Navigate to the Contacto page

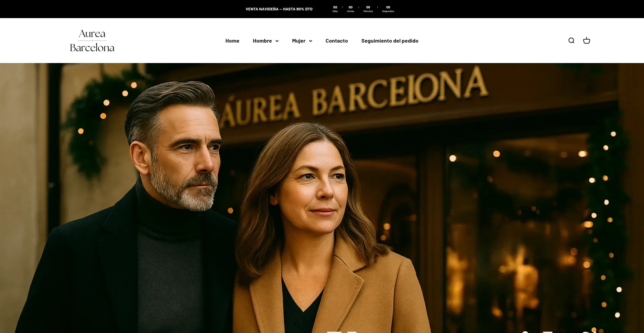tap(336, 41)
